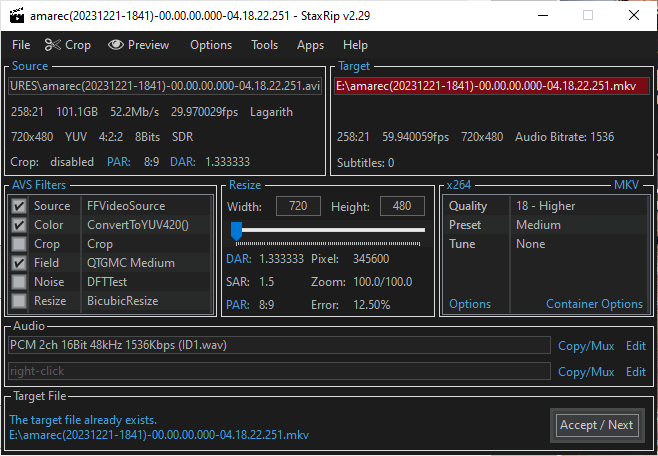The image size is (658, 456).
Task: Click the scissors icon beside Crop
Action: (53, 45)
